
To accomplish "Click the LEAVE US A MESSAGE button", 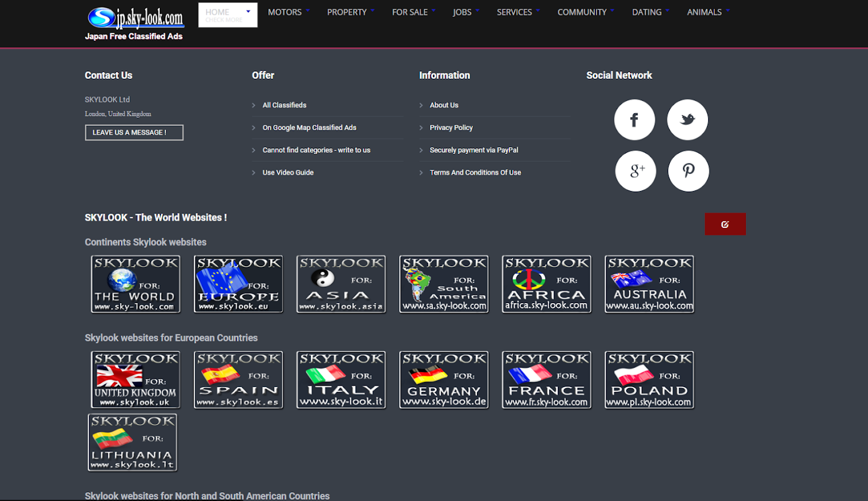I will click(x=134, y=133).
